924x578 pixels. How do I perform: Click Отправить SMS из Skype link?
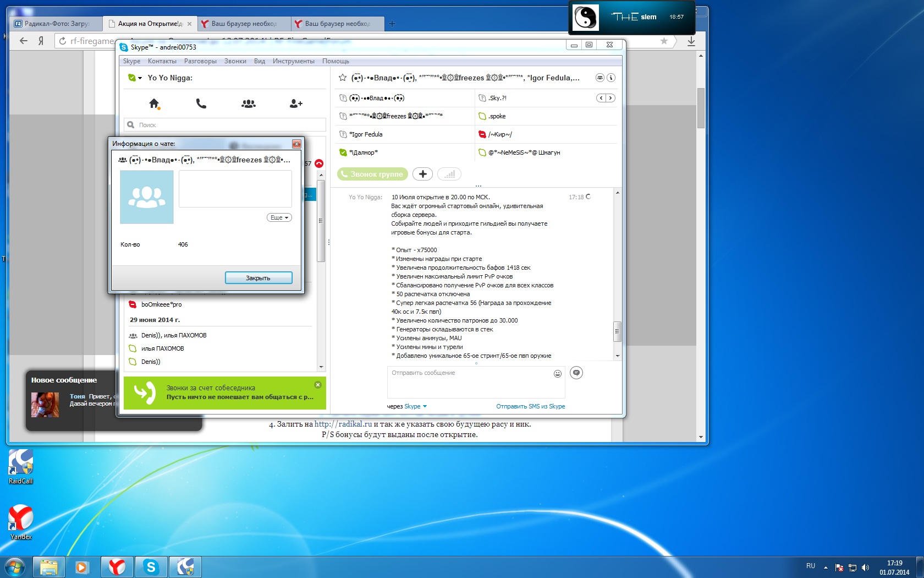coord(530,406)
